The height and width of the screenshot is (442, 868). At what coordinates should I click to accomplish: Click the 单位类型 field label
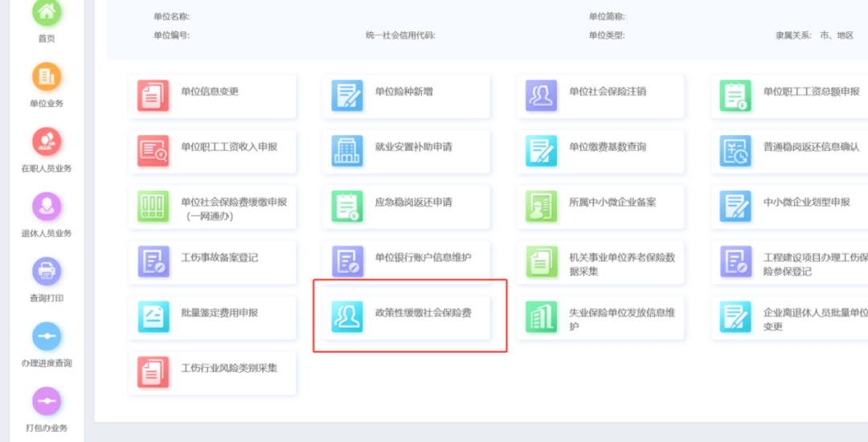tap(607, 35)
